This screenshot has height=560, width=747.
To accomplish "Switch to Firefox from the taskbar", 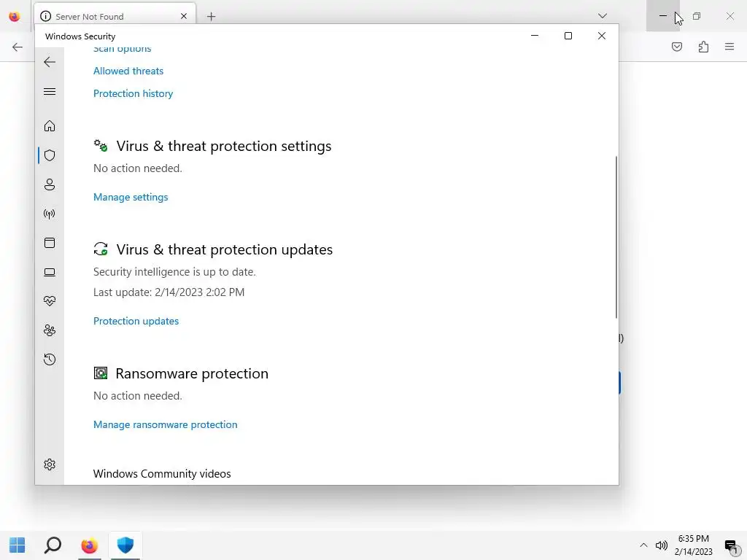I will pos(89,545).
